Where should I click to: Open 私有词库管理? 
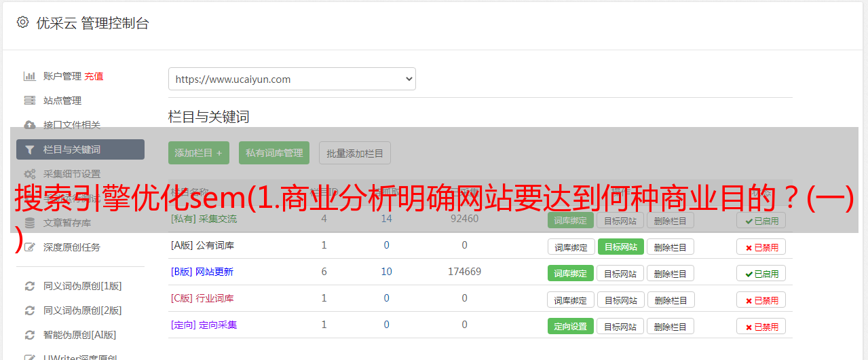274,153
